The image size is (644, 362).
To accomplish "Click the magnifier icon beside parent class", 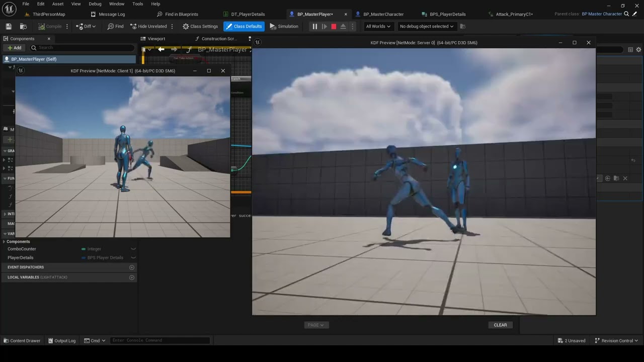I will (x=626, y=14).
